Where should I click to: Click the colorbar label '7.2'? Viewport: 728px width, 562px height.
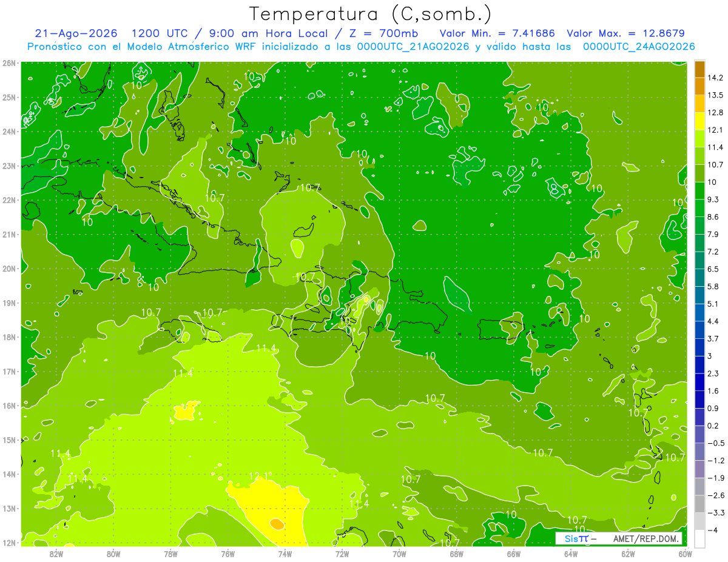tap(713, 252)
